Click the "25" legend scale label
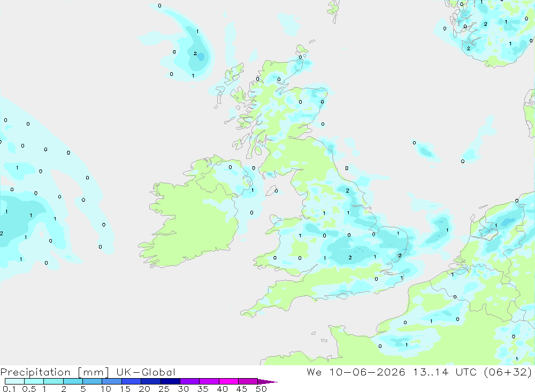The width and height of the screenshot is (535, 392). 164,389
